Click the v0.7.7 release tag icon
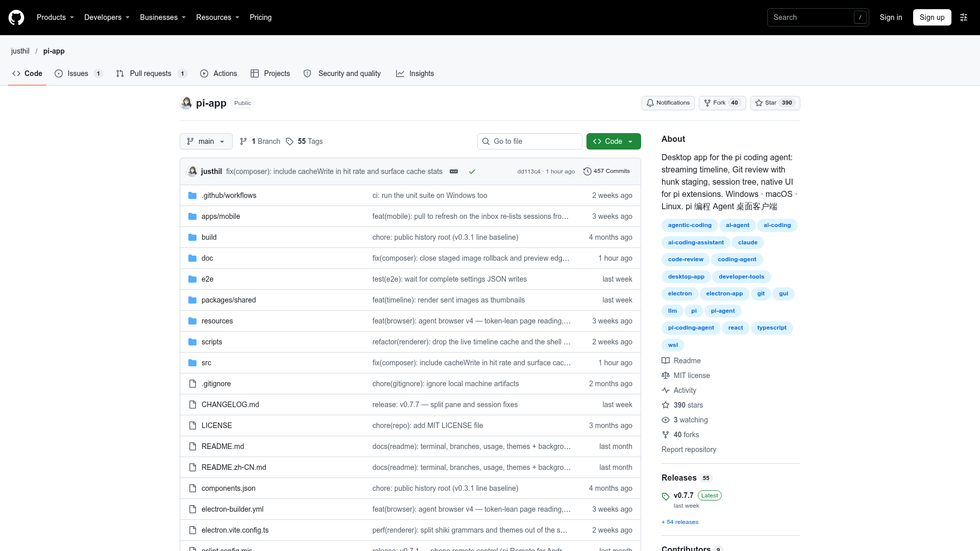 click(666, 496)
